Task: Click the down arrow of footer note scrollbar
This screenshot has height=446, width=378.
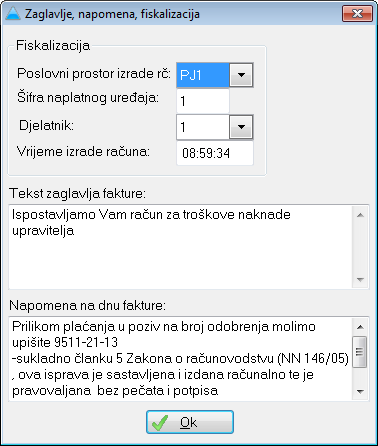Action: pyautogui.click(x=360, y=391)
